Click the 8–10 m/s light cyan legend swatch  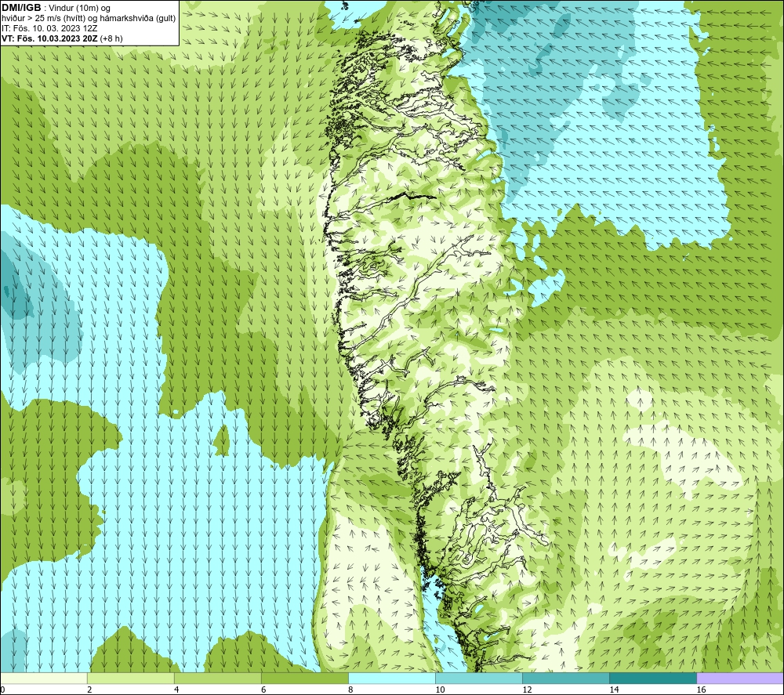[392, 678]
